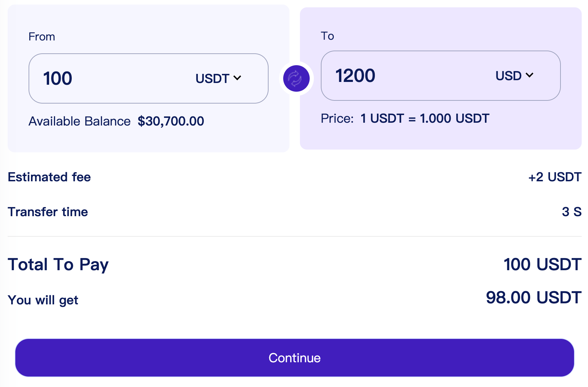Click the 1.000 USDT rate value

(455, 119)
